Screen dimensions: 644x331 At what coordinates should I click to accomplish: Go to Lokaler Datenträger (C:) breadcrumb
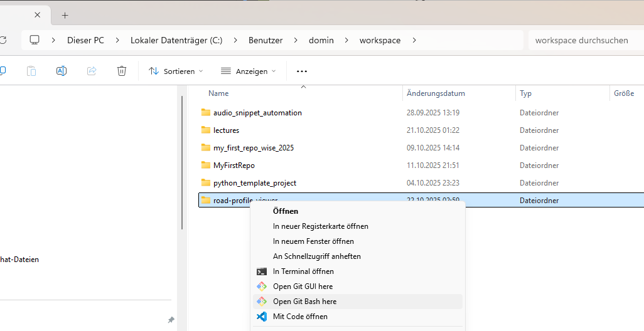click(176, 40)
